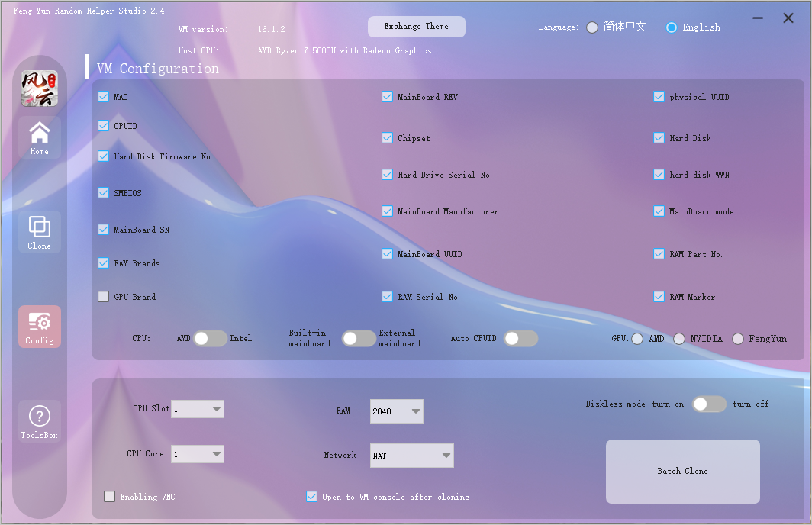Click the Feng Yun app logo icon
812x525 pixels.
click(39, 89)
